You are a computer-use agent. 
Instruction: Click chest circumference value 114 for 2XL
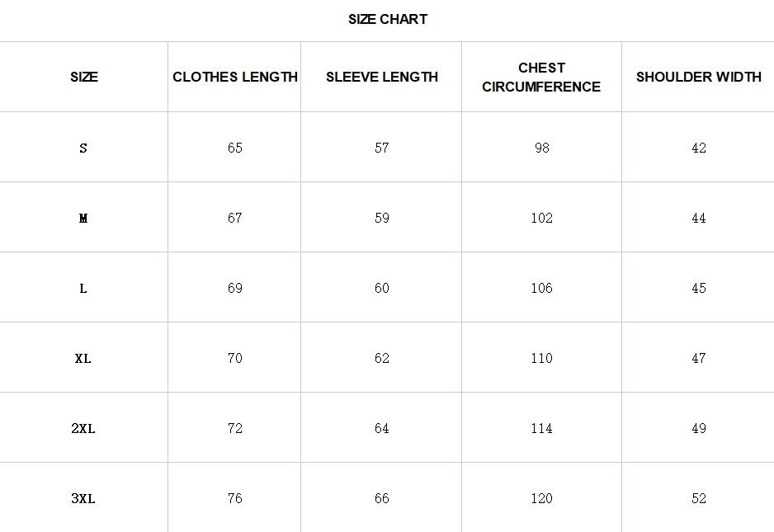pyautogui.click(x=542, y=428)
